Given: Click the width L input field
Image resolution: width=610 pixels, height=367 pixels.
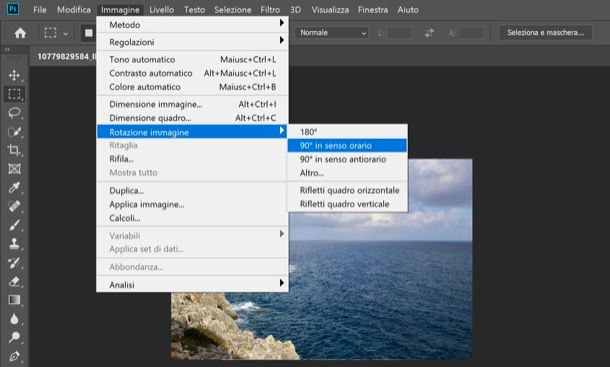Looking at the screenshot, I should [x=399, y=33].
